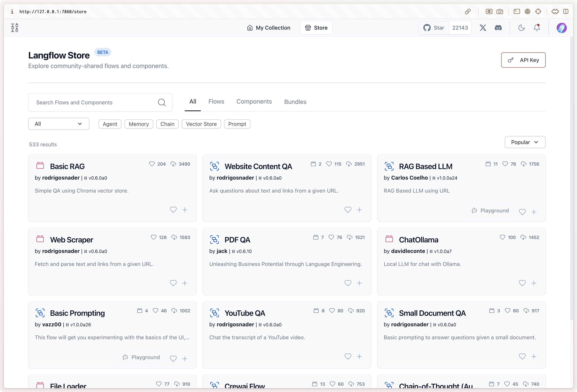Toggle like heart on Web Scraper card
Viewport: 577px width, 392px height.
pyautogui.click(x=173, y=283)
